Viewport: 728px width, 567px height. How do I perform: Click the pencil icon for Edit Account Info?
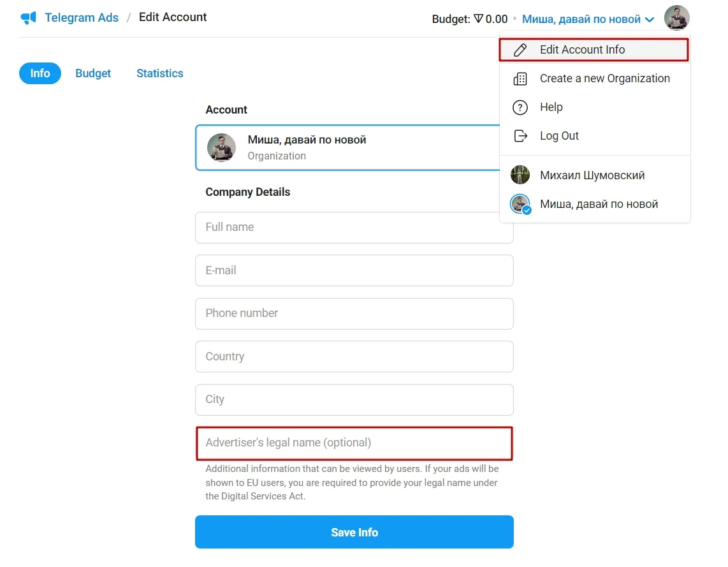(520, 50)
